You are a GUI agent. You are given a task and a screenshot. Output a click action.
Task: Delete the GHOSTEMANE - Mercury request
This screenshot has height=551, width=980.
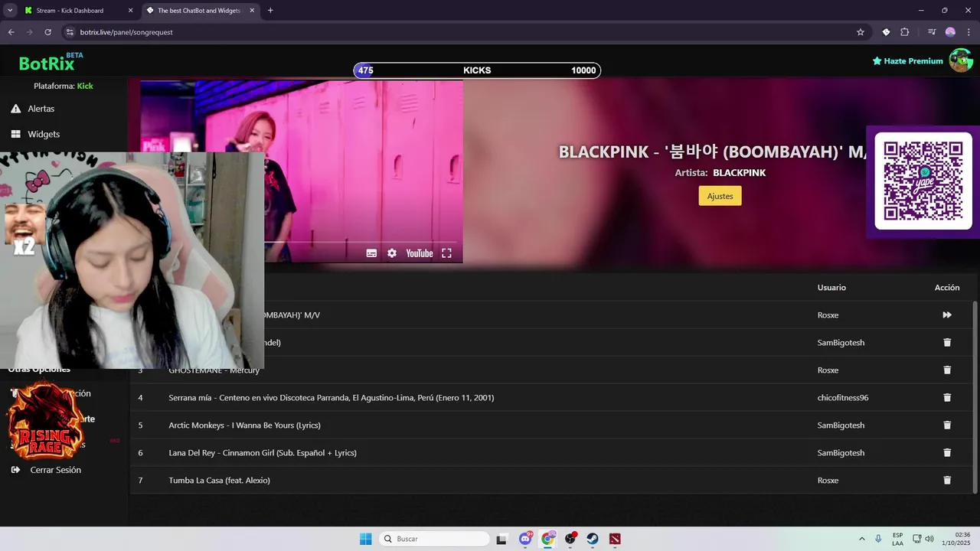click(947, 370)
